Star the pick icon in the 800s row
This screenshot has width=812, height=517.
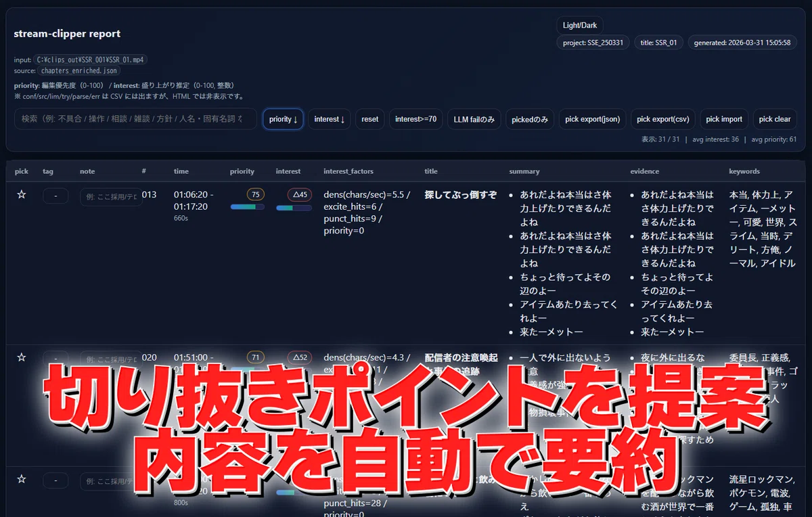coord(21,479)
